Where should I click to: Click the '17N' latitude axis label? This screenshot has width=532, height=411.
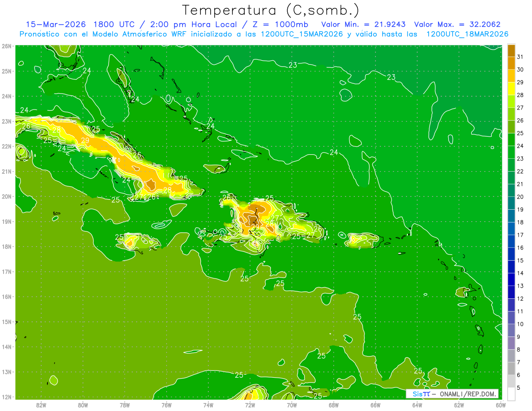[7, 272]
